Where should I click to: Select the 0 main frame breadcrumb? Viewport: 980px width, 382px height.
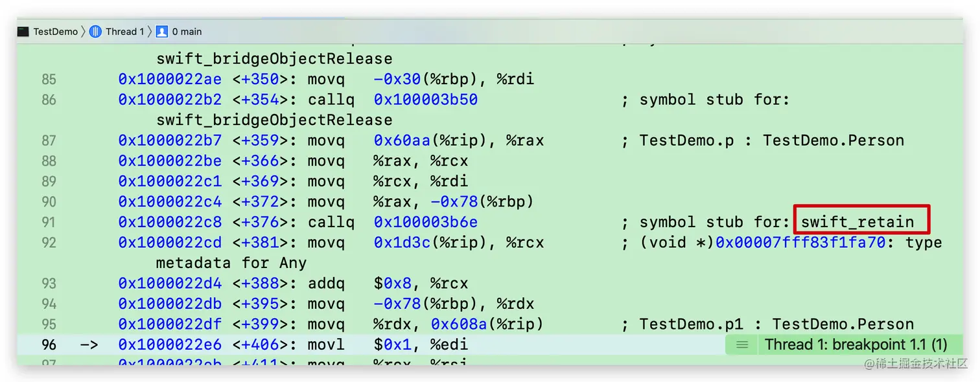click(187, 31)
